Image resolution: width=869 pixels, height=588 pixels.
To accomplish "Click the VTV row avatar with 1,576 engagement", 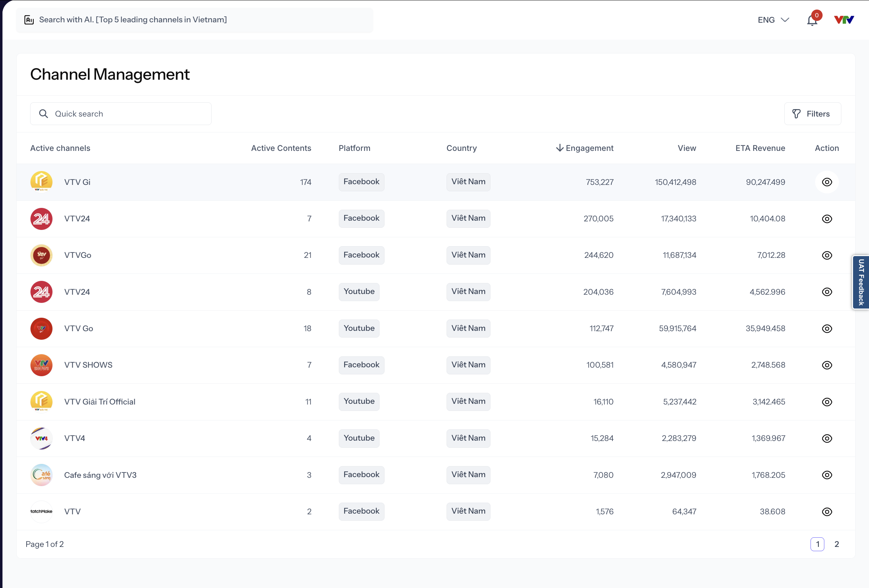I will click(x=41, y=511).
